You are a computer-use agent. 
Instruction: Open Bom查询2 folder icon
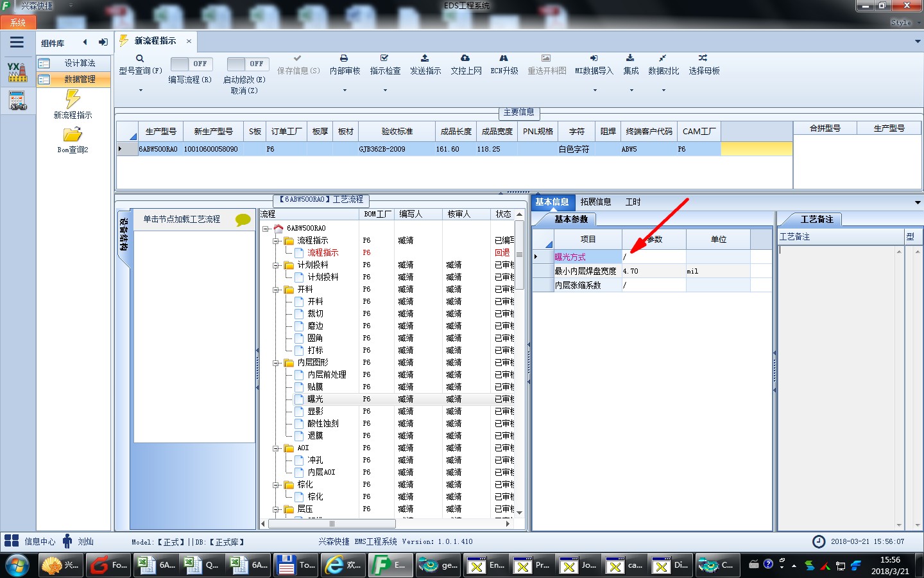(x=73, y=134)
